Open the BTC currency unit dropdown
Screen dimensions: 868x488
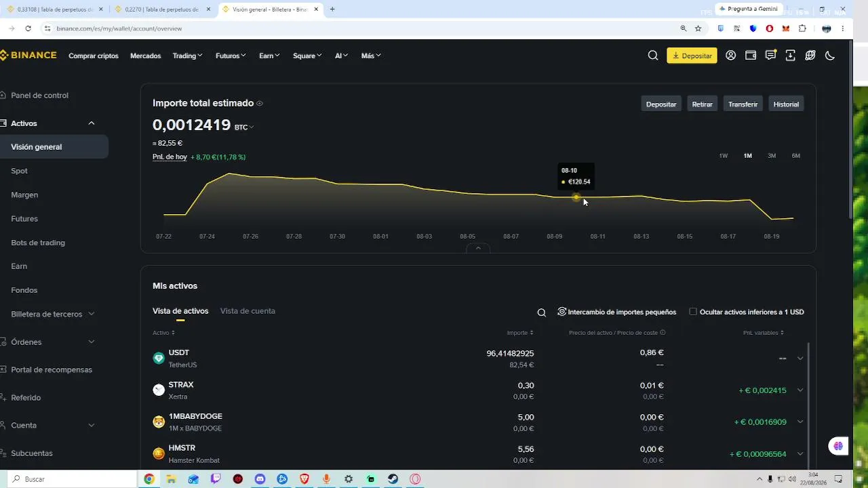click(x=244, y=127)
